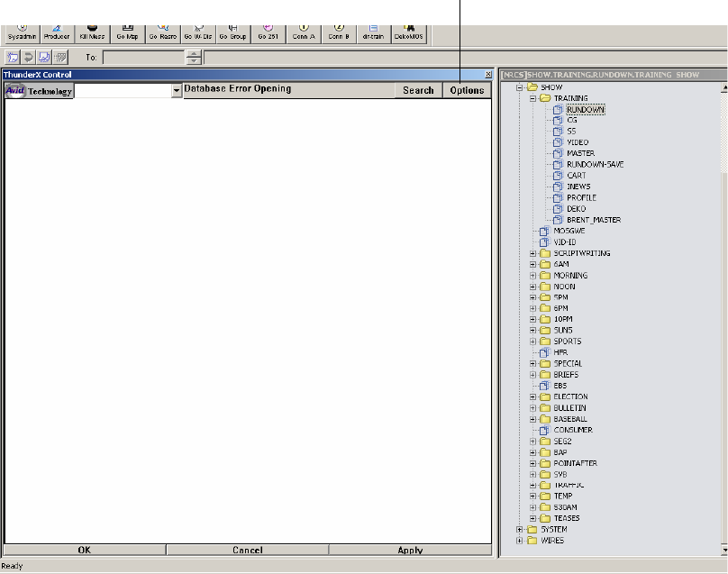Click the To input field
The height and width of the screenshot is (574, 728).
point(144,58)
